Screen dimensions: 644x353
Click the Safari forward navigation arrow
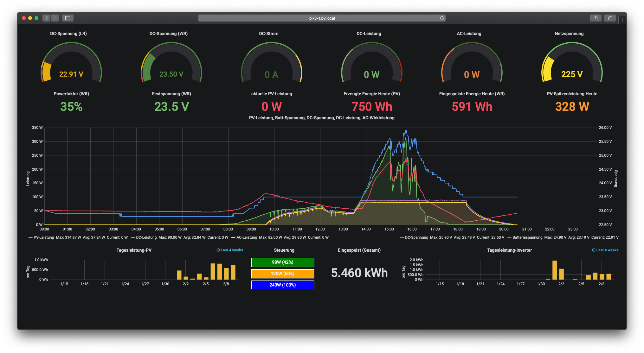pos(55,18)
